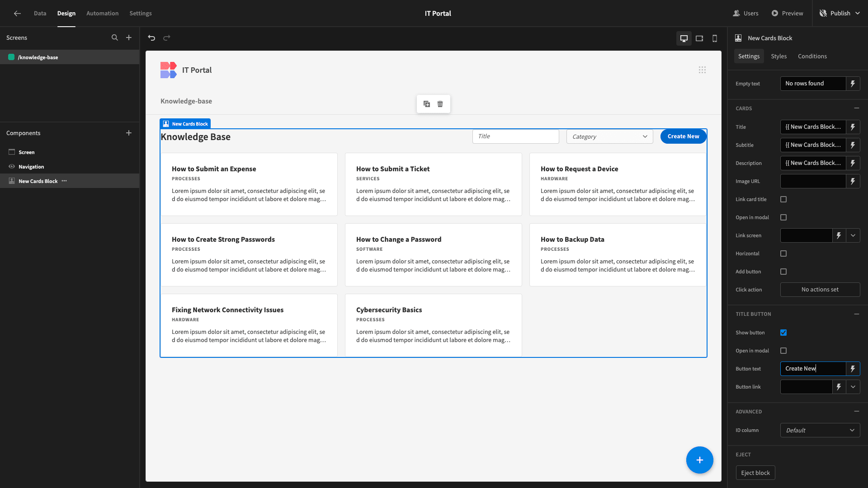Switch to tablet preview icon
868x488 pixels.
[x=699, y=38]
